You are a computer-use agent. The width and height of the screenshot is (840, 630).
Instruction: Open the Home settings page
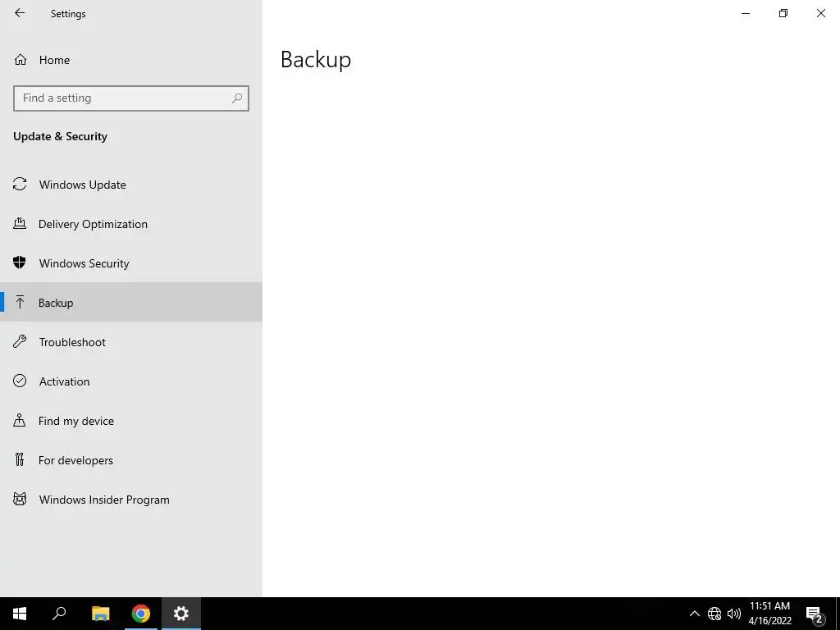(x=131, y=60)
